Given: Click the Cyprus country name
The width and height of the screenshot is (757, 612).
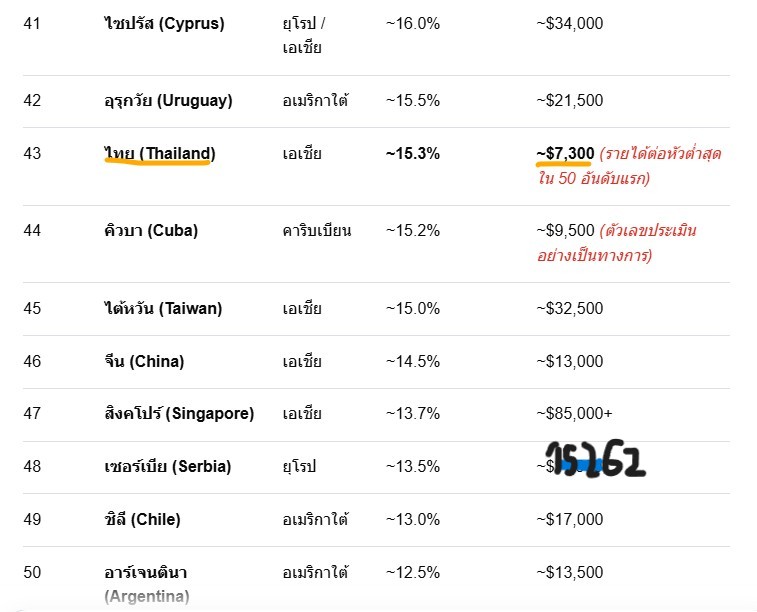Looking at the screenshot, I should [164, 23].
